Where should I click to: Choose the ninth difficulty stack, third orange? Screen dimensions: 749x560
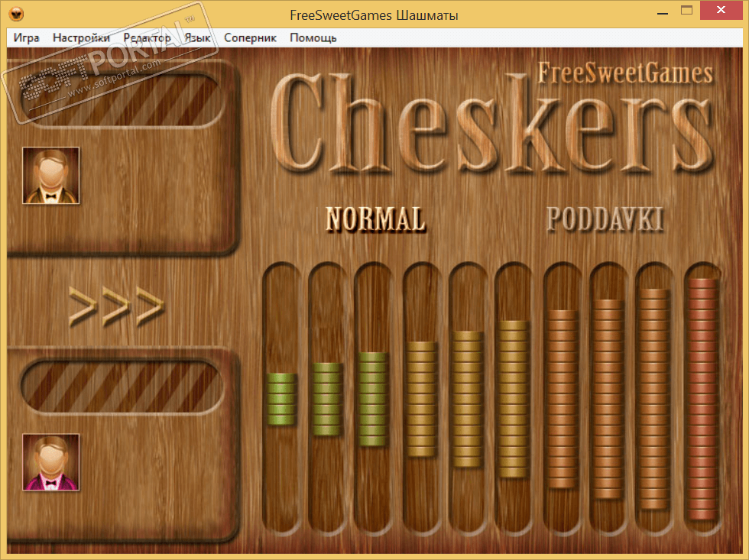[654, 399]
